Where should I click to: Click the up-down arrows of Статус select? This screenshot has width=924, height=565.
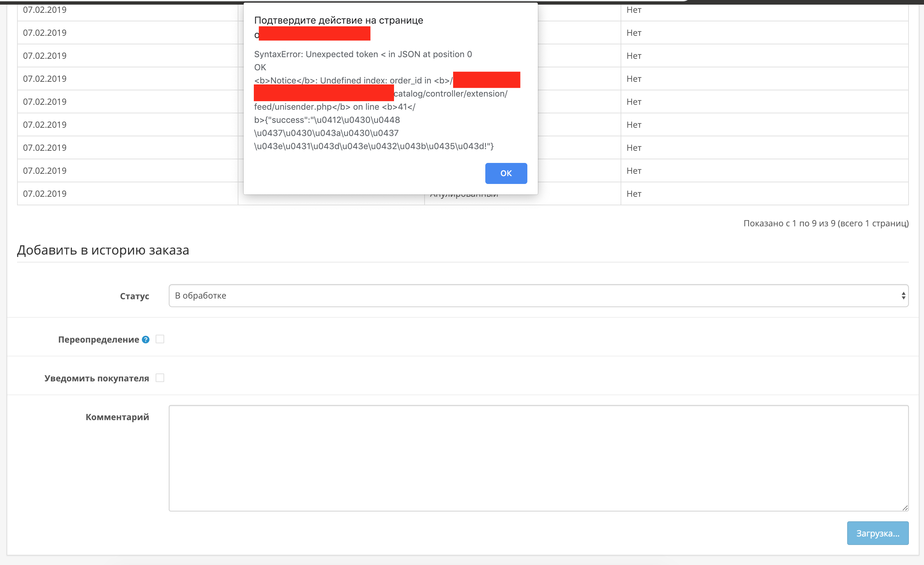tap(903, 296)
